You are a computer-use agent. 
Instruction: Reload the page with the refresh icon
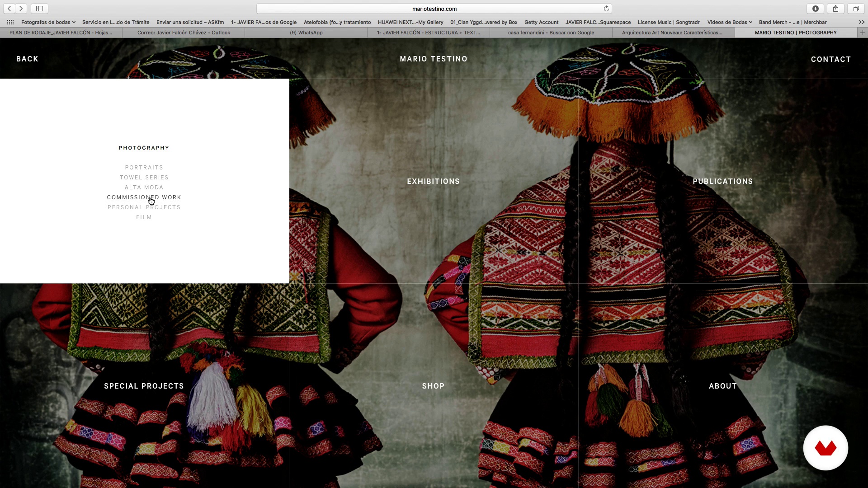pos(606,9)
